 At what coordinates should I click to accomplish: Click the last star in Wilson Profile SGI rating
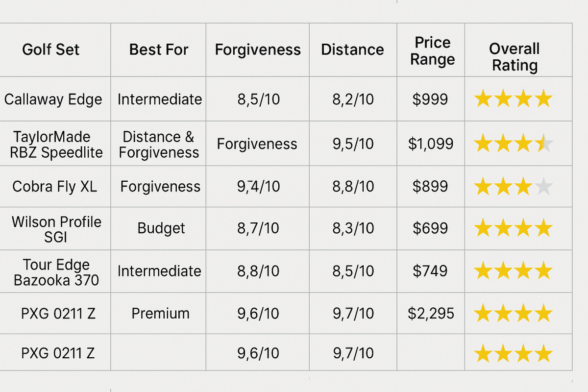point(544,228)
